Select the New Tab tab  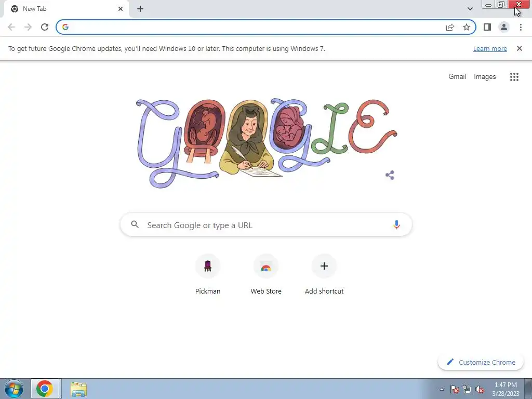(x=66, y=9)
